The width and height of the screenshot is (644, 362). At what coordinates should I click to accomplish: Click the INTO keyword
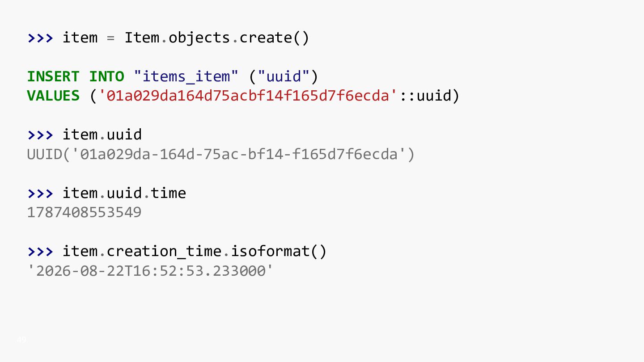(x=106, y=77)
